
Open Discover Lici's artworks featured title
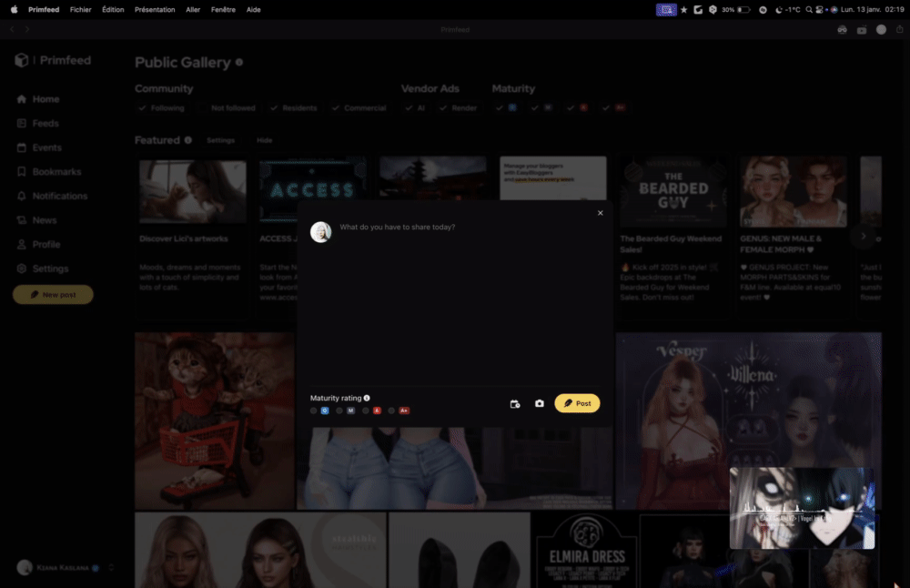click(184, 239)
